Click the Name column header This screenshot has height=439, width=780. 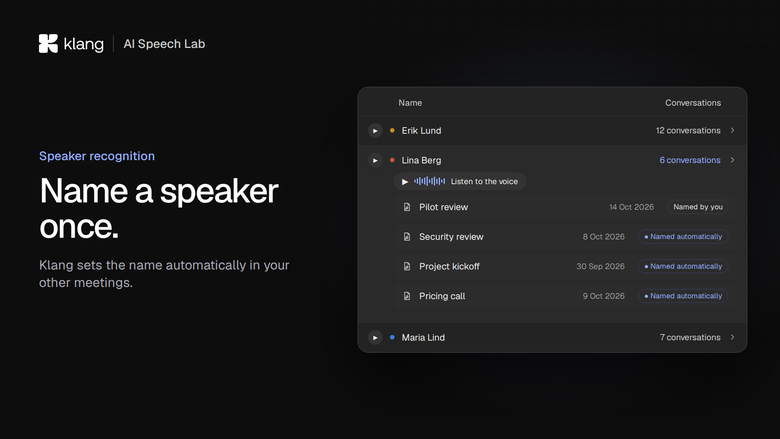410,103
